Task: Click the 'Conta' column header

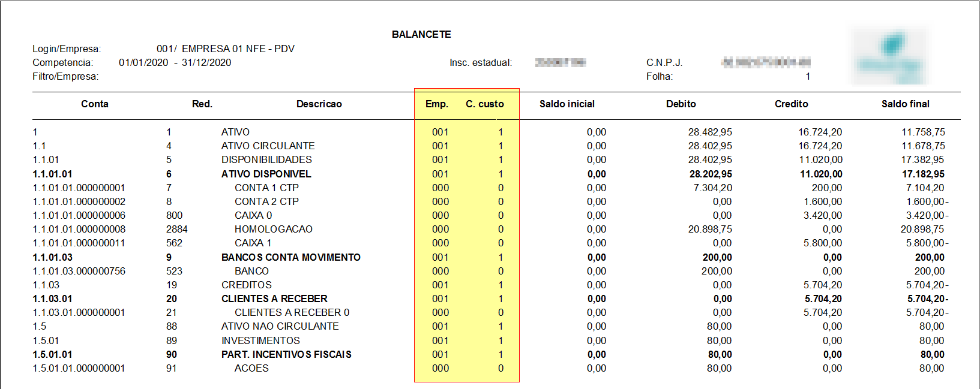Action: 95,104
